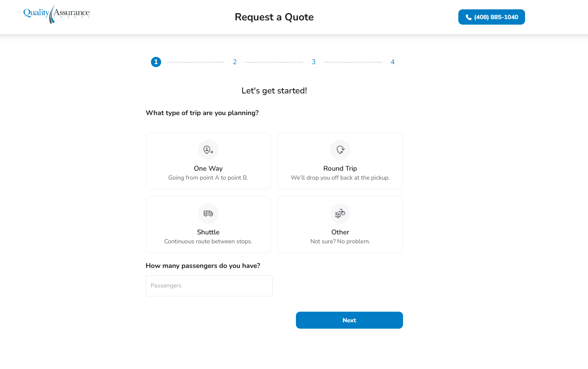Screen dimensions: 588x369
Task: Choose the Round Trip option card
Action: pos(340,161)
